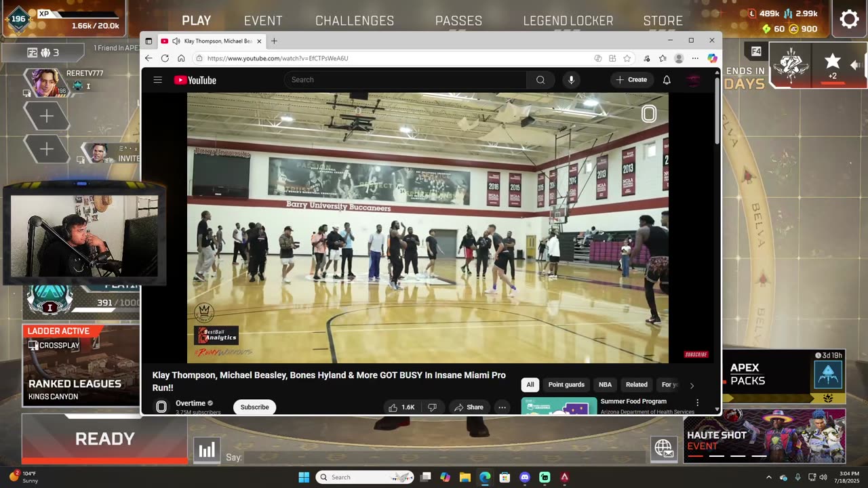Go to the STORE tab
The width and height of the screenshot is (868, 488).
(x=663, y=21)
